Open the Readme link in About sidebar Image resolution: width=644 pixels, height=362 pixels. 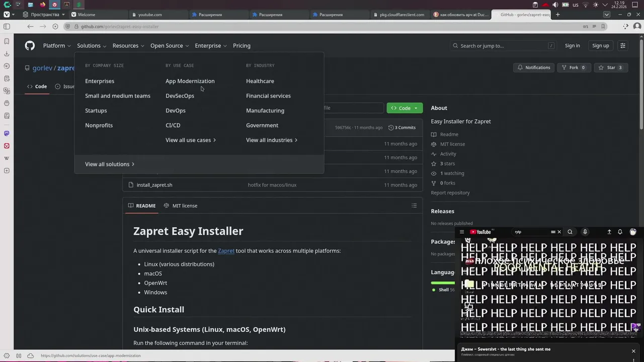tap(449, 134)
